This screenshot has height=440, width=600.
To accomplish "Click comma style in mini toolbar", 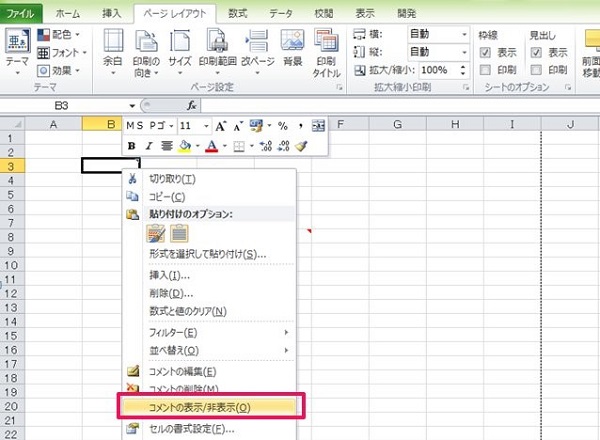I will 301,126.
